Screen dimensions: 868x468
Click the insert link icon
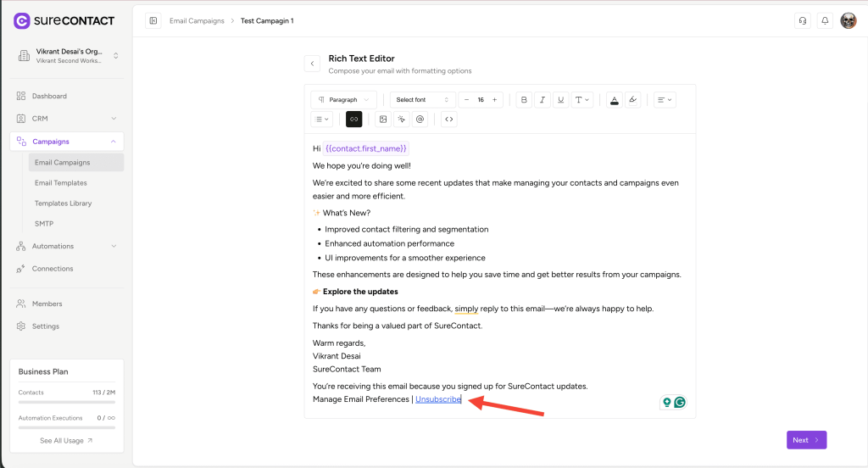pos(354,120)
